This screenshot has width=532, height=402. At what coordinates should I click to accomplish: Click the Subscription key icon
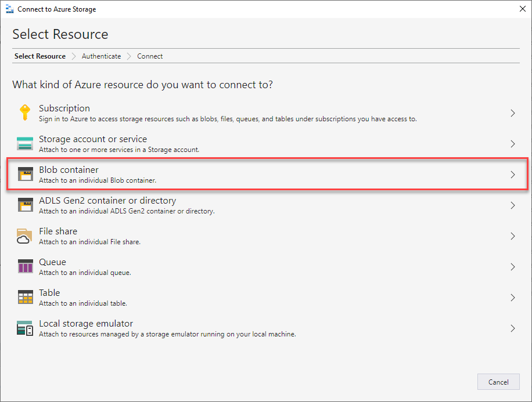pyautogui.click(x=25, y=113)
